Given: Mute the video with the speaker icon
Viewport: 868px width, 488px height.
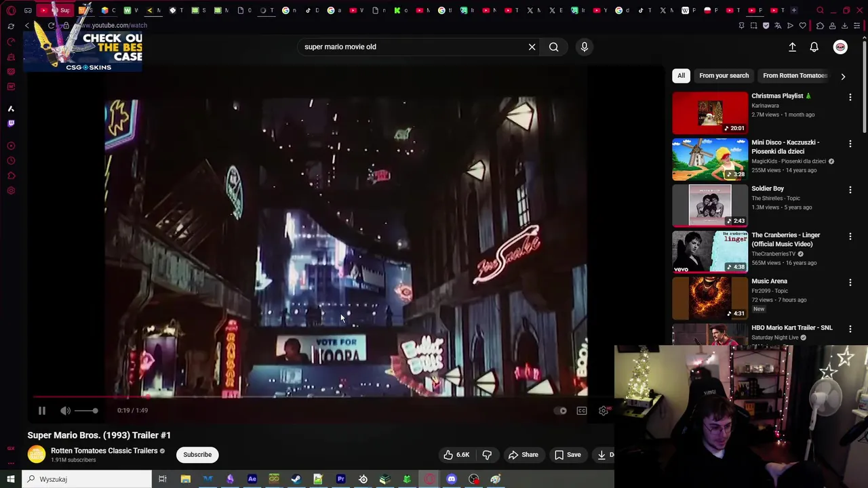Looking at the screenshot, I should coord(66,411).
